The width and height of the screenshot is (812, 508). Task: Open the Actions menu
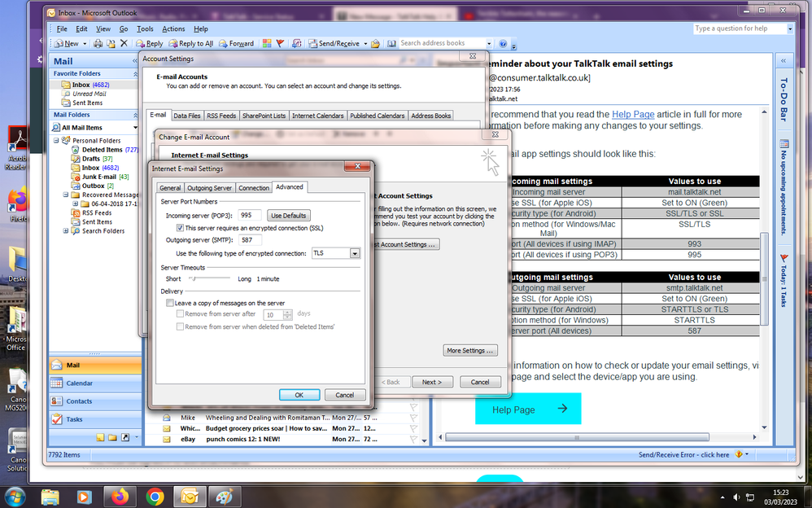point(173,29)
